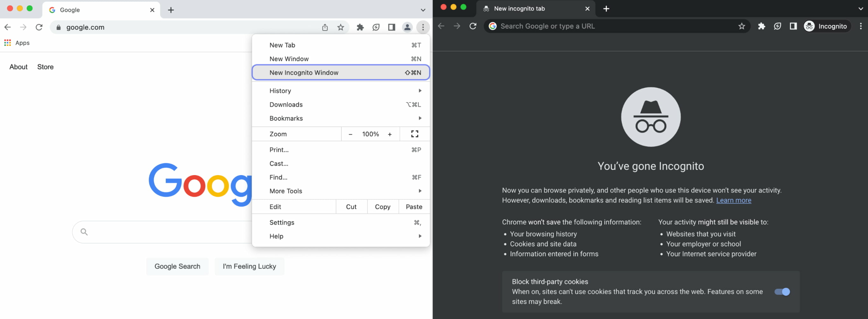Screen dimensions: 868x319
Task: Toggle Block third-party cookies switch
Action: click(x=782, y=292)
